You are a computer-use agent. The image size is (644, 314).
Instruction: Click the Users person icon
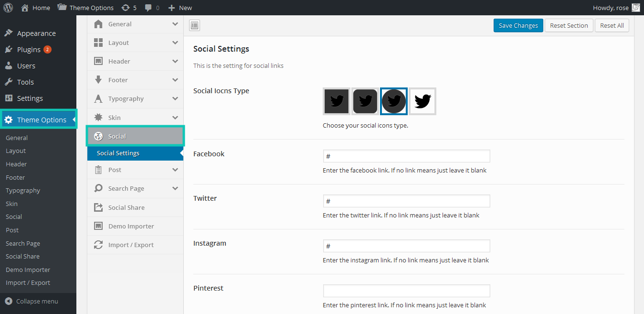(x=9, y=65)
